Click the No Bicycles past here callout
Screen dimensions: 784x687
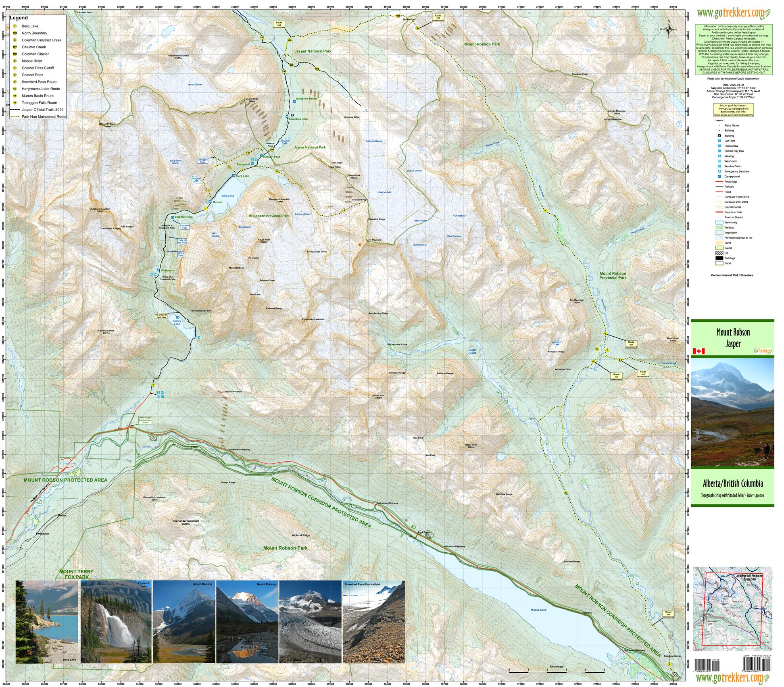(161, 316)
